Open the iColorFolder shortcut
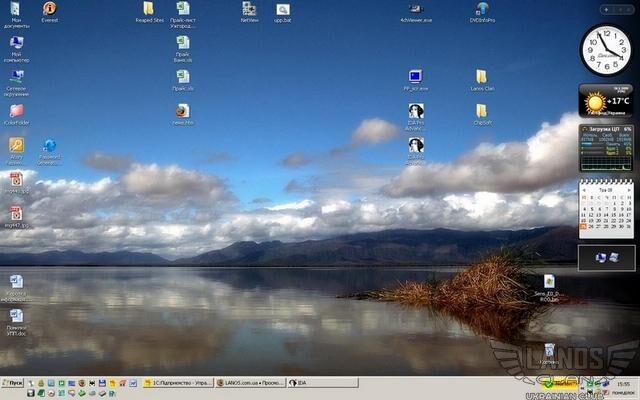 [16, 111]
